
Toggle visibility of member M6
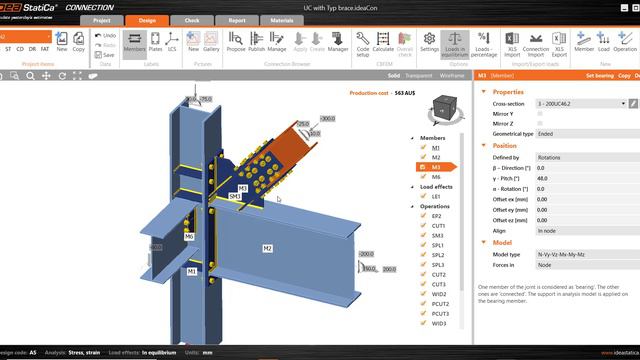pos(423,176)
